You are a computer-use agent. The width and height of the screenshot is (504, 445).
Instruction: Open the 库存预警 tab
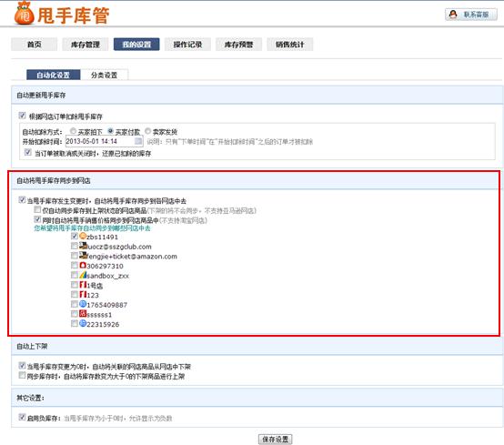point(238,45)
